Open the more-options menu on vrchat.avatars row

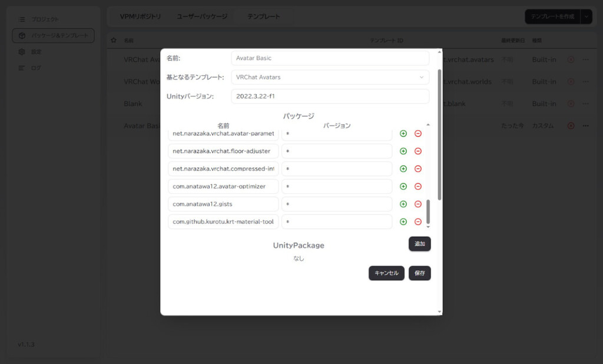(586, 59)
